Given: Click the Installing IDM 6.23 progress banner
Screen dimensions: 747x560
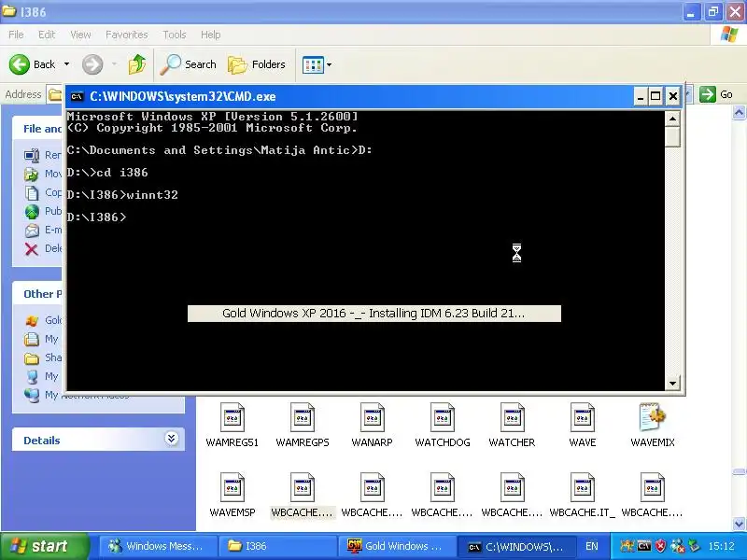Looking at the screenshot, I should (x=374, y=314).
